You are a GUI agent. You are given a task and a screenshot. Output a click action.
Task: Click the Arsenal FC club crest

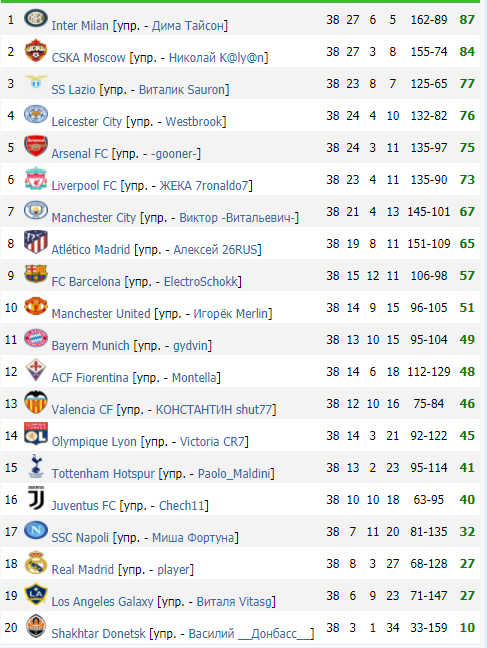point(36,146)
